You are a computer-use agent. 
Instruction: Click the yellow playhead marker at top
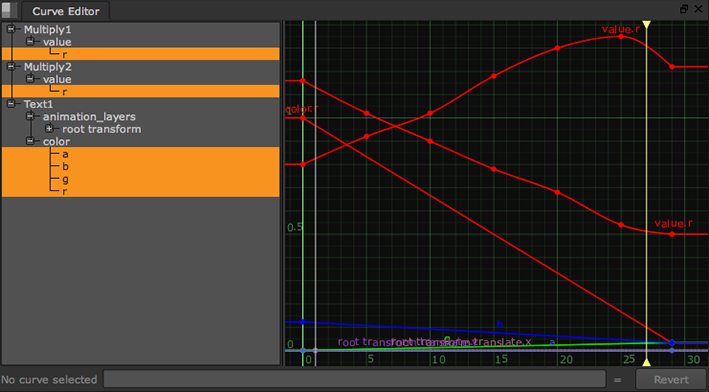pyautogui.click(x=647, y=24)
